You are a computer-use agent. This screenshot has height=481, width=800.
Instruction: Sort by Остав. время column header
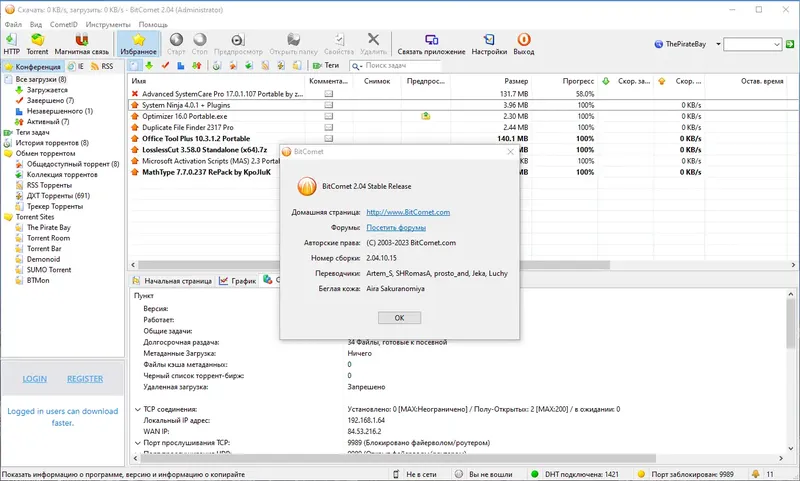(746, 81)
